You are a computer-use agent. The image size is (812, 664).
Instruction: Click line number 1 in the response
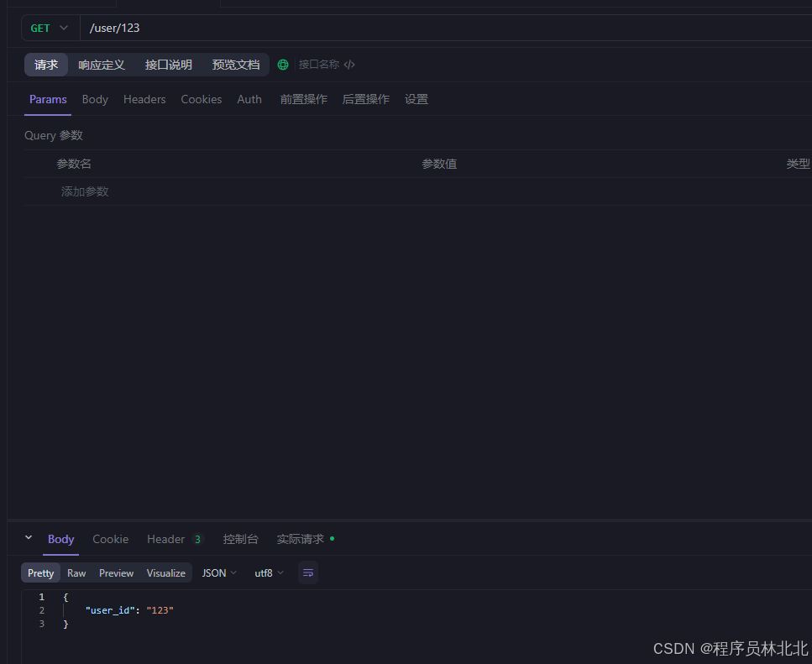[42, 597]
